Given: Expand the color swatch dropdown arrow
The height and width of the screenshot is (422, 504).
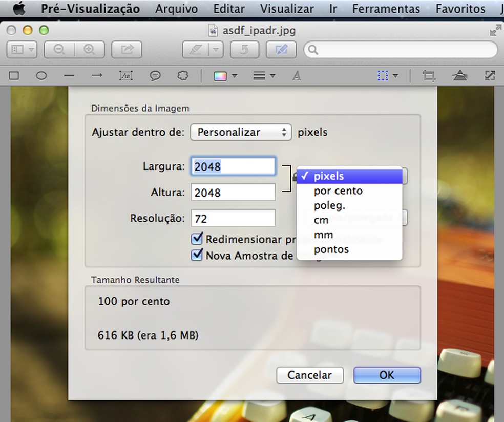Looking at the screenshot, I should click(234, 76).
